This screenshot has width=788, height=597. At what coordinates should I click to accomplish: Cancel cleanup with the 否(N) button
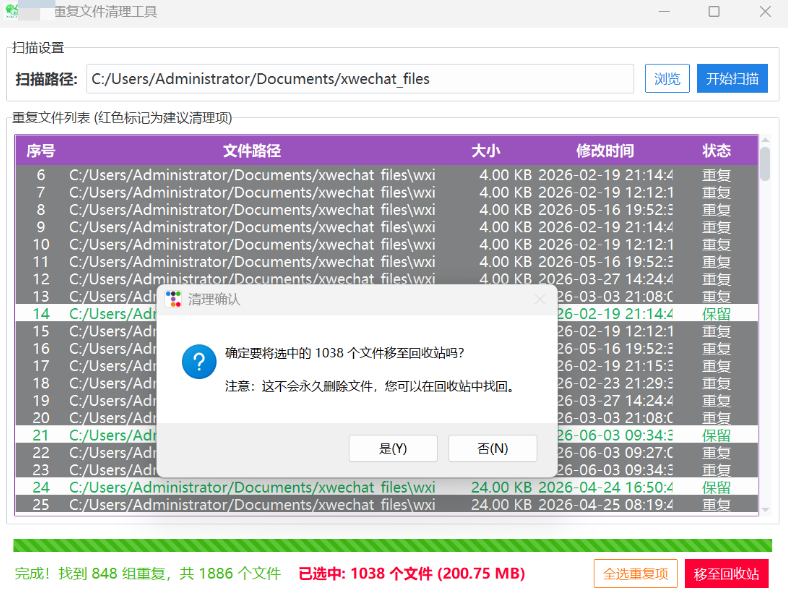coord(492,448)
